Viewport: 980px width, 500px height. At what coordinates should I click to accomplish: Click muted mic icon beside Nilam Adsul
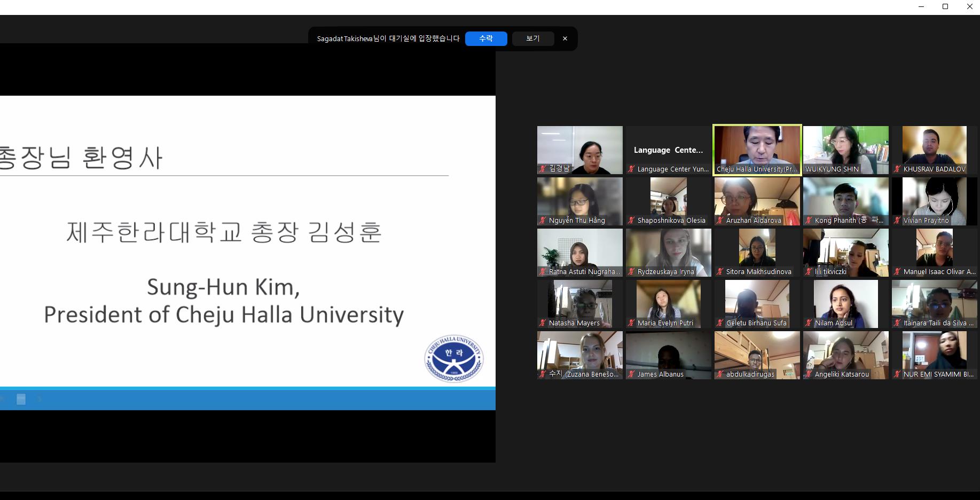(x=809, y=323)
